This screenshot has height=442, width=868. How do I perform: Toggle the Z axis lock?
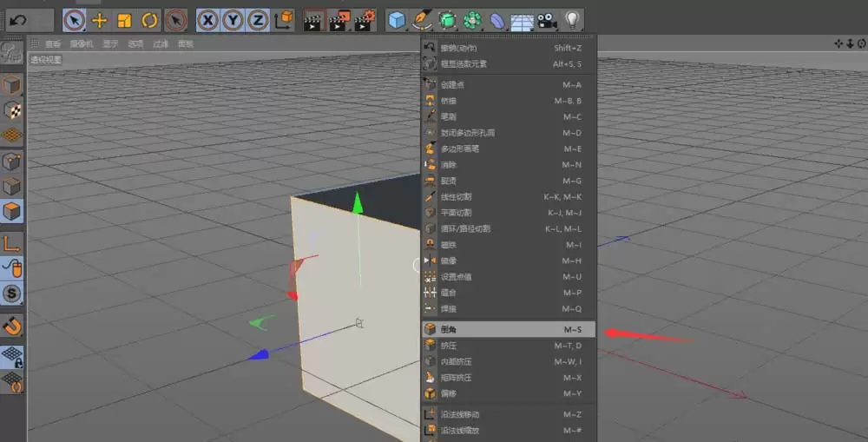(258, 21)
